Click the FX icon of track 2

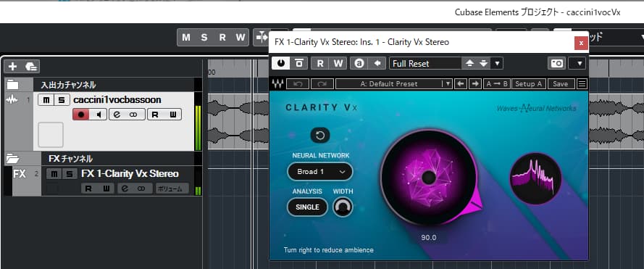(20, 174)
